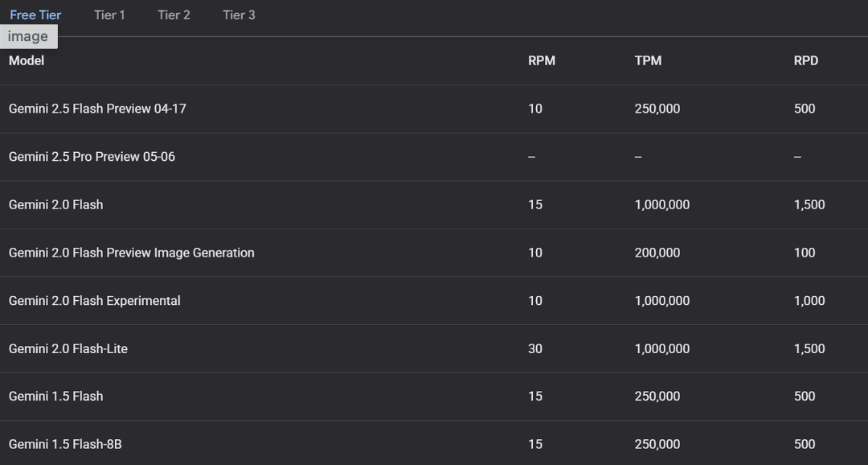868x465 pixels.
Task: Click the 1,000 RPD value for Flash Experimental
Action: point(809,300)
